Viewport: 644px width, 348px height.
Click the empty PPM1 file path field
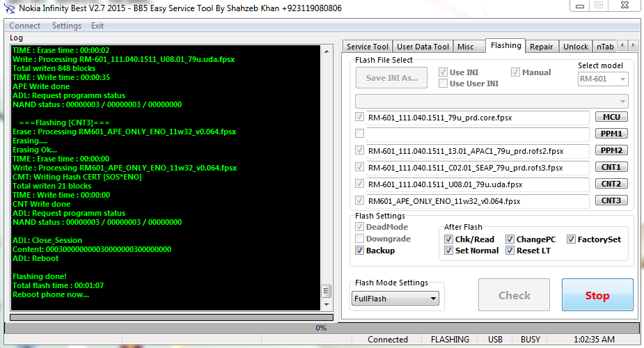(477, 134)
